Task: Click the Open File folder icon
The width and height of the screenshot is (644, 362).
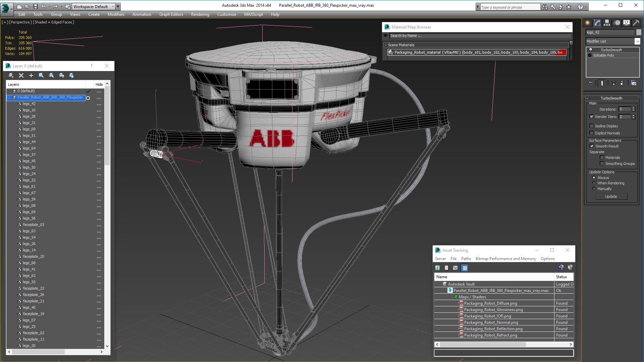Action: pos(28,6)
